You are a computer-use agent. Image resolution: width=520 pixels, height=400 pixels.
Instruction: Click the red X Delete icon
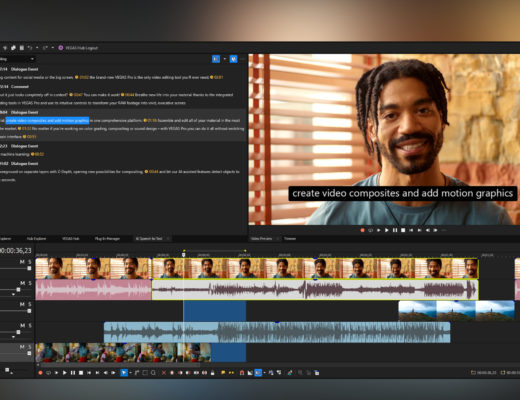pos(164,373)
